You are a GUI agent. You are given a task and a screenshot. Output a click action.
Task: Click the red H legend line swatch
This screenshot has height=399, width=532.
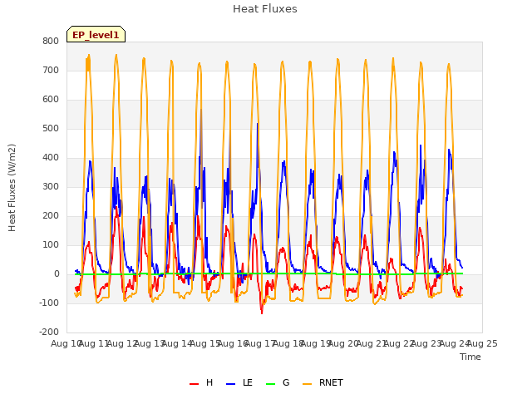pos(194,384)
